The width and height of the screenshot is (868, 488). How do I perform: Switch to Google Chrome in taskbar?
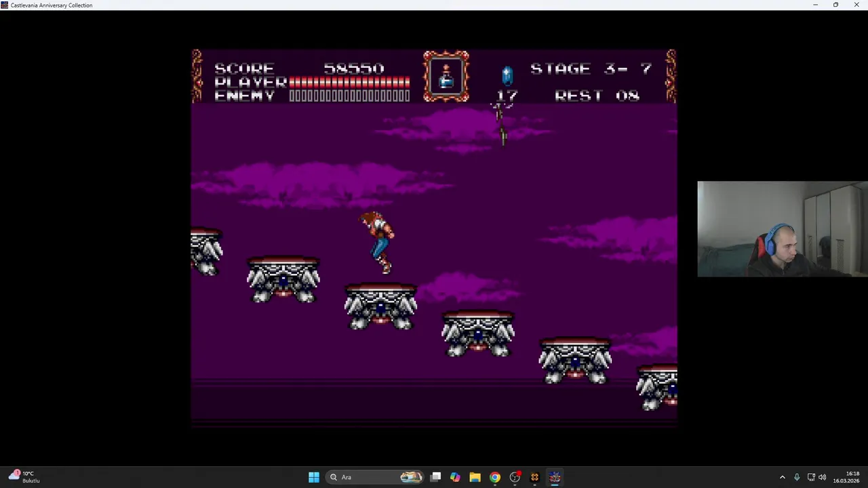[495, 477]
